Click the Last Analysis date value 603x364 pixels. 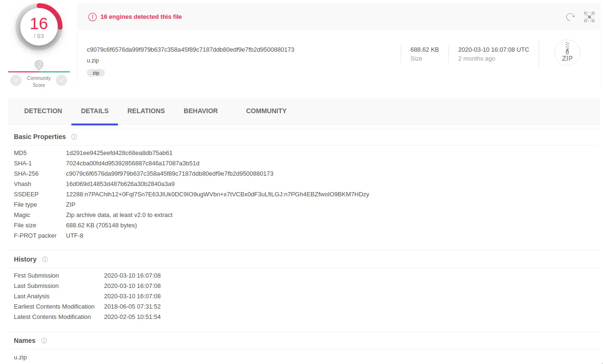coord(132,296)
